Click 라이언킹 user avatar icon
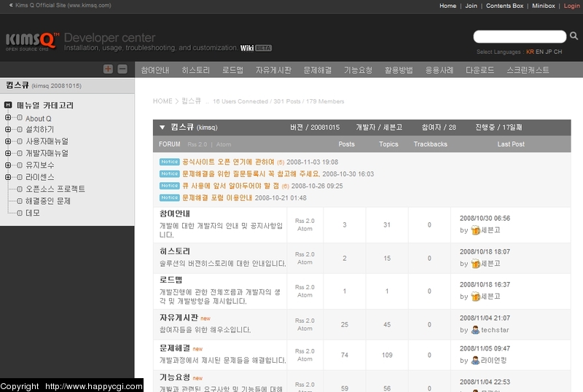The height and width of the screenshot is (392, 583). click(x=475, y=361)
